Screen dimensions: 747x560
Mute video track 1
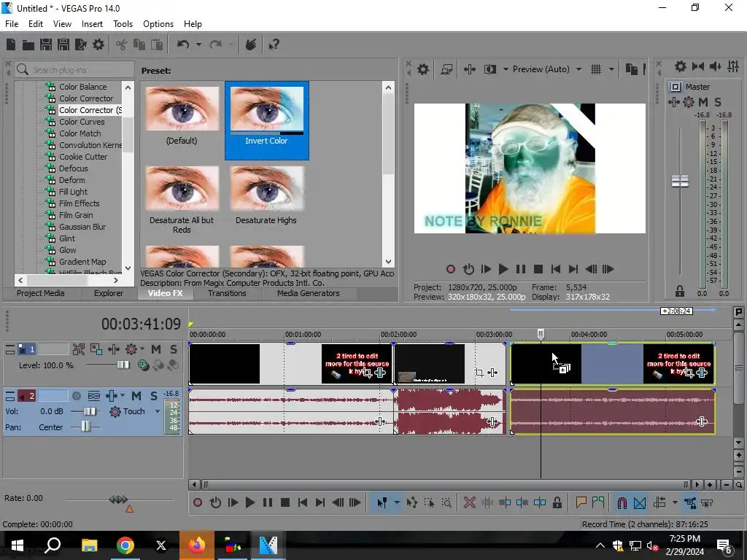coord(156,349)
